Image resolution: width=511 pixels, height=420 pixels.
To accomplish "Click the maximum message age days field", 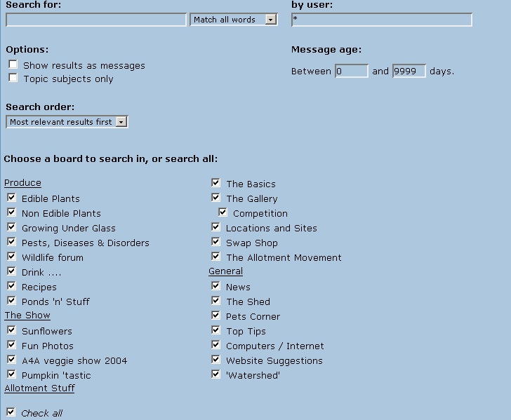I will [x=409, y=71].
